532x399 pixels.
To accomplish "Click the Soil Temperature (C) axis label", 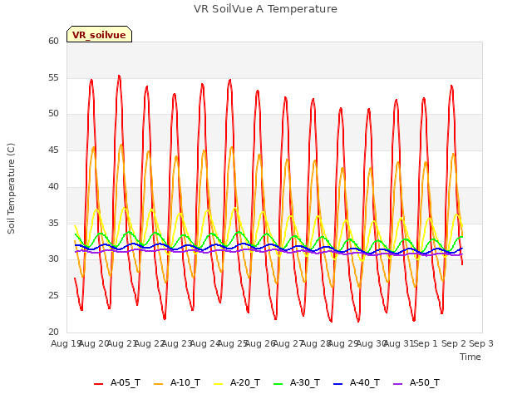I will pos(11,189).
